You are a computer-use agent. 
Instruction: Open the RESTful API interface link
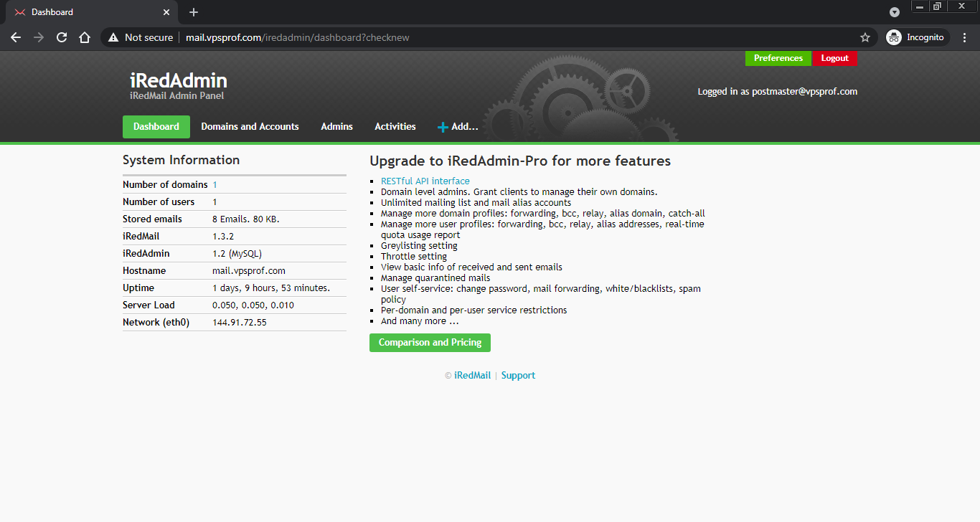pos(425,181)
